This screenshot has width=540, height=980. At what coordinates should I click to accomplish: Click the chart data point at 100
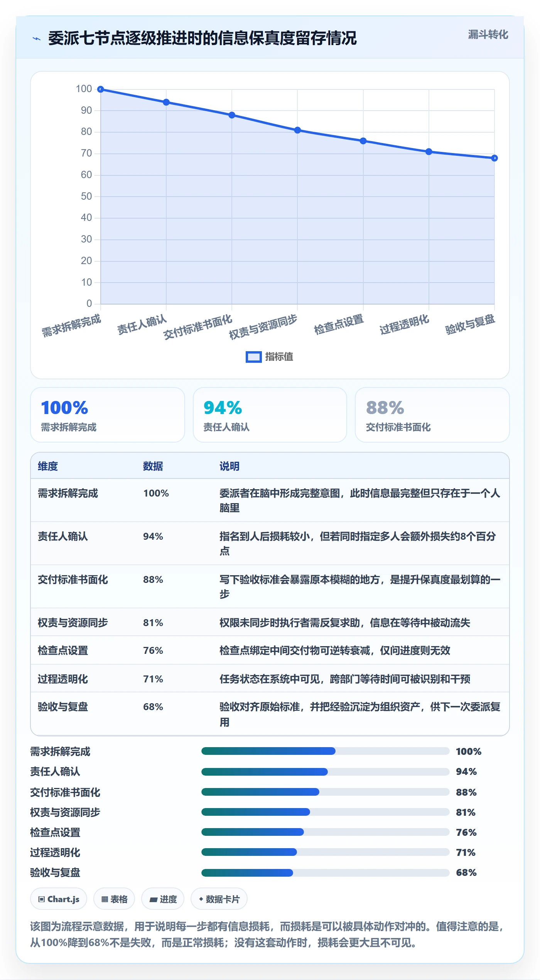[x=101, y=89]
